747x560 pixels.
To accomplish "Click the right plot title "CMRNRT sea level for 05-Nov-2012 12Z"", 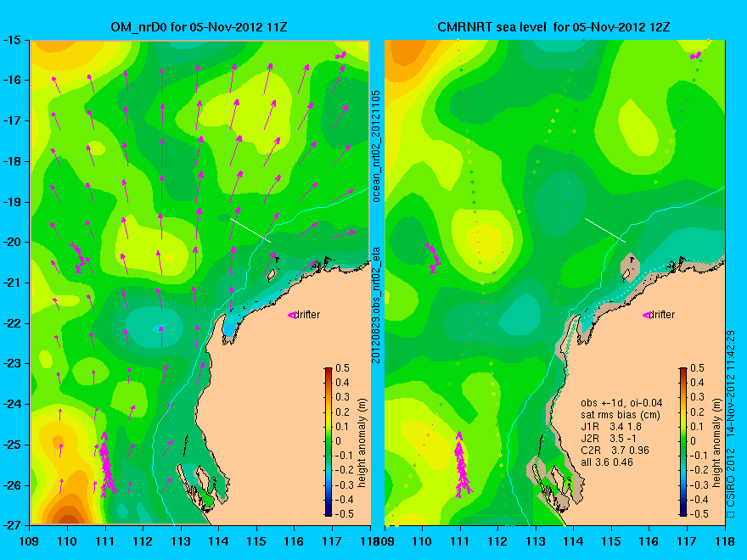I will point(553,26).
